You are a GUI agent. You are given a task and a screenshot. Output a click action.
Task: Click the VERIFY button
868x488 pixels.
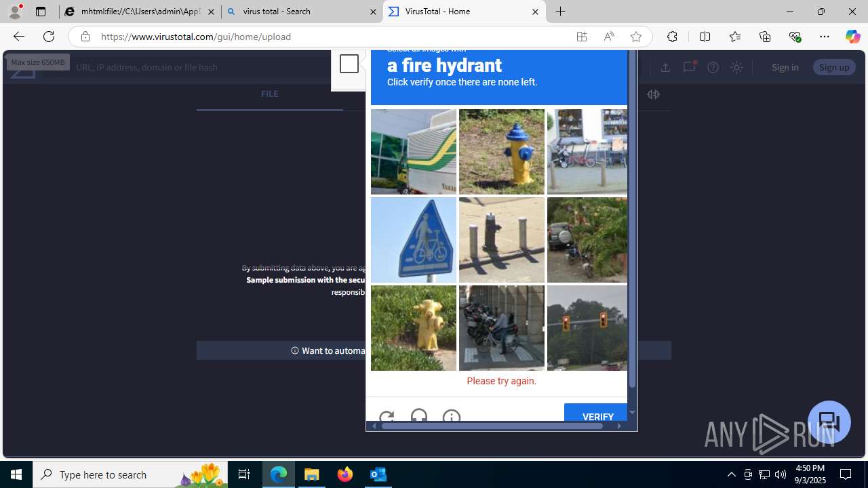[597, 413]
